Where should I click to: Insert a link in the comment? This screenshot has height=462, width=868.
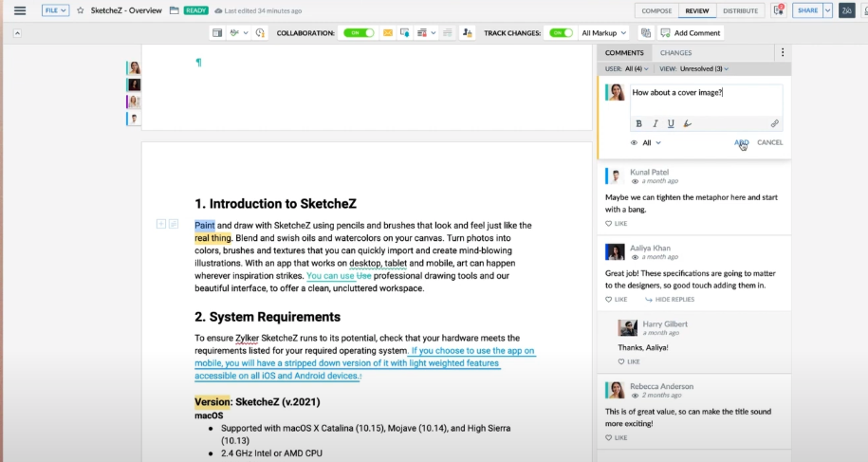pos(774,123)
